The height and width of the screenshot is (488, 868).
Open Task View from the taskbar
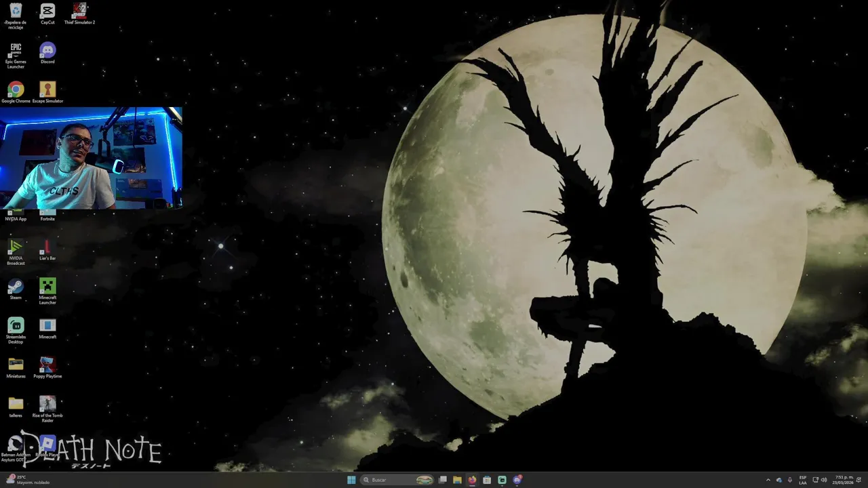coord(443,480)
